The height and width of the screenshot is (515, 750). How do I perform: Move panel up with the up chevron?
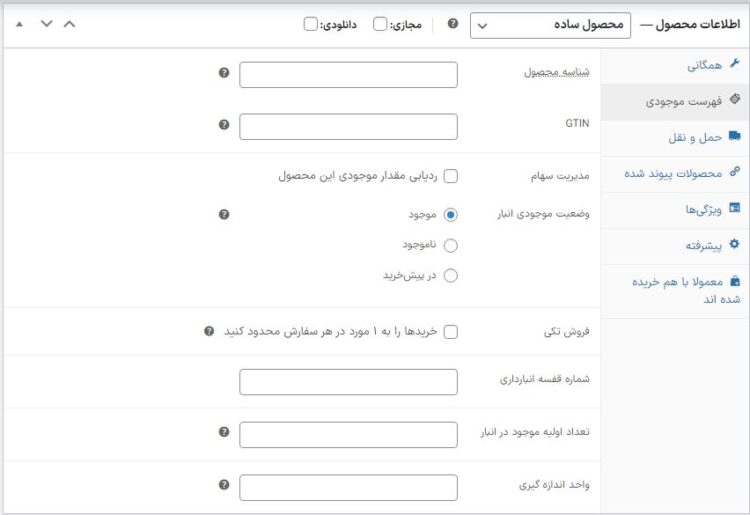(69, 23)
